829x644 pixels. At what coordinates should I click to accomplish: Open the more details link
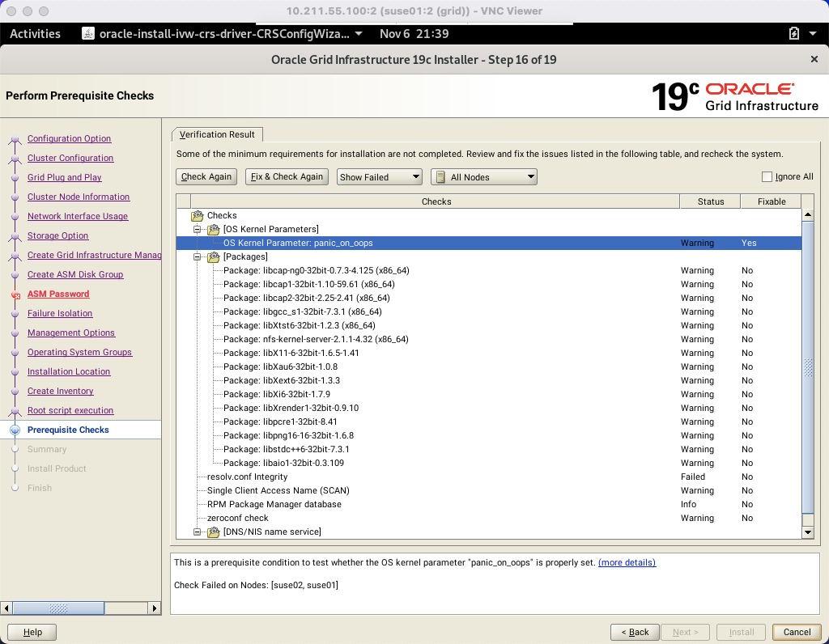click(627, 562)
